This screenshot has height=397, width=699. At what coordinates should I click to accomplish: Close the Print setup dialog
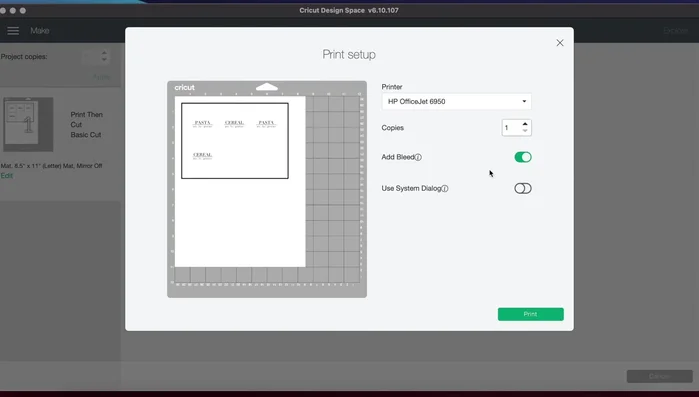pos(559,43)
